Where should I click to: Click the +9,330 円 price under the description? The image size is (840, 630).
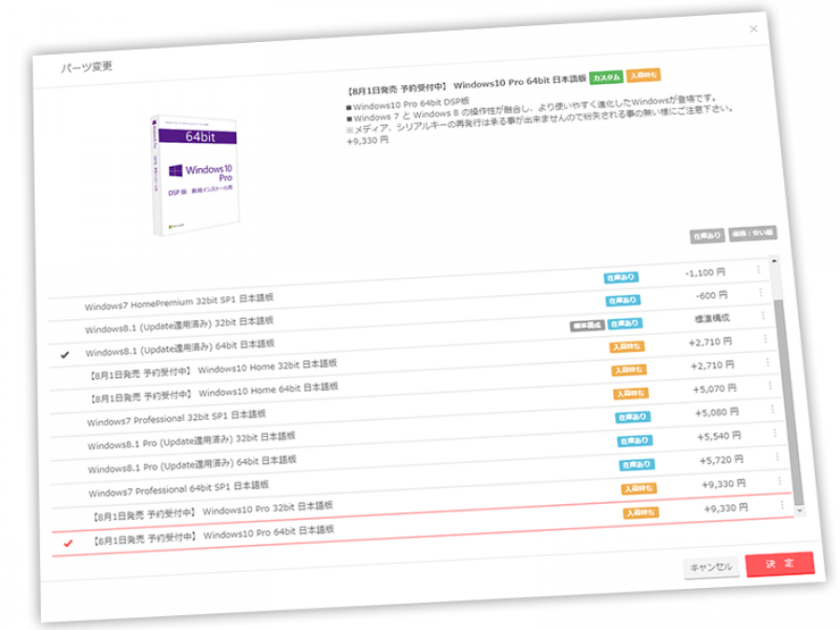[x=368, y=141]
